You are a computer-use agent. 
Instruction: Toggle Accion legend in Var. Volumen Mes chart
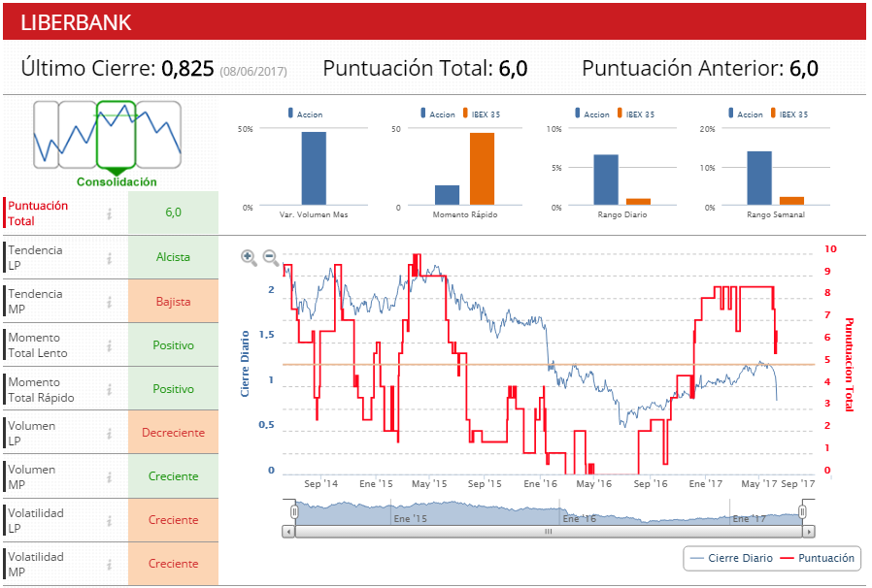(x=305, y=114)
